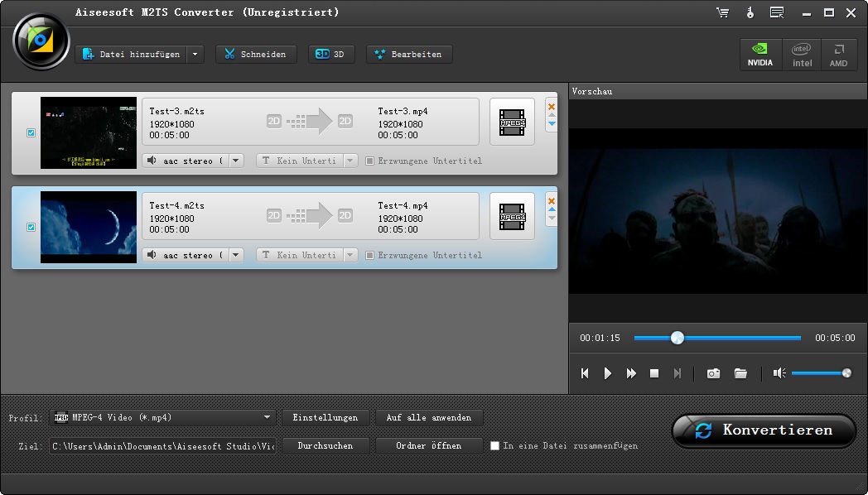Click the Einstellungen button
Screen dimensions: 868x495
point(325,417)
